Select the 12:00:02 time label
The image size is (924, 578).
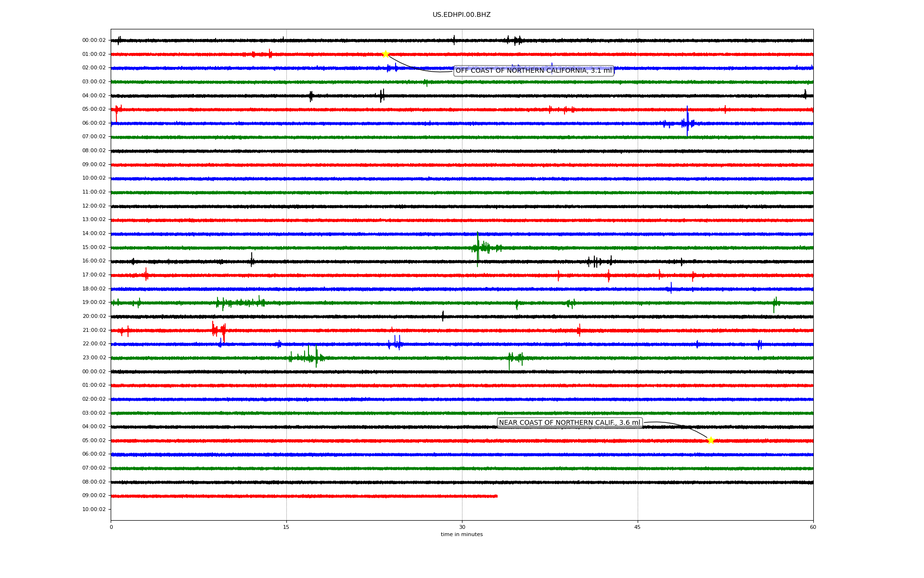[94, 206]
